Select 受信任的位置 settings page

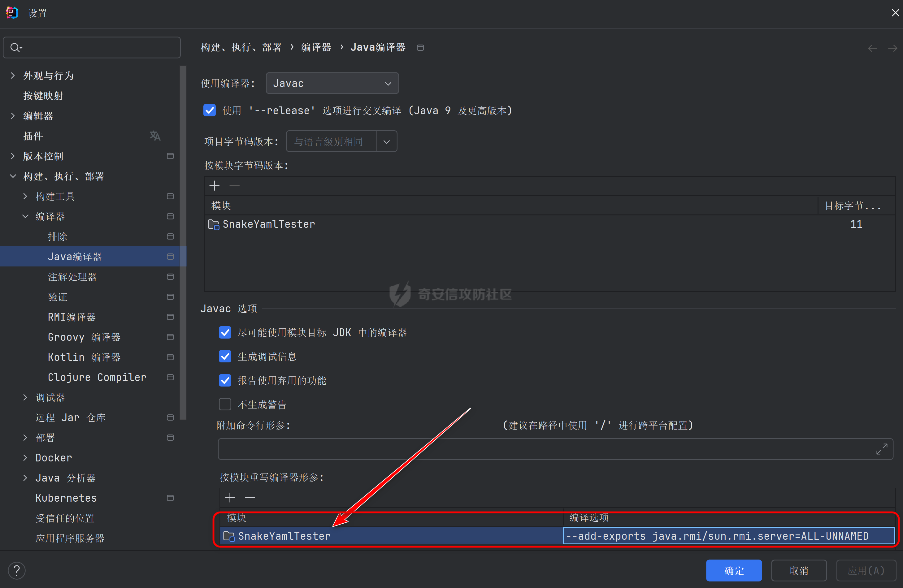click(x=65, y=518)
